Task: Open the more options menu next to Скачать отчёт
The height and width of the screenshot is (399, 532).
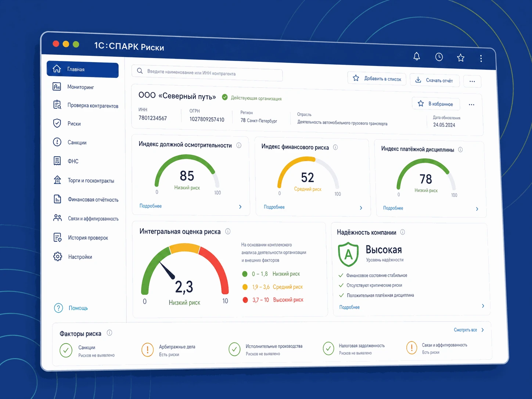Action: pyautogui.click(x=472, y=81)
